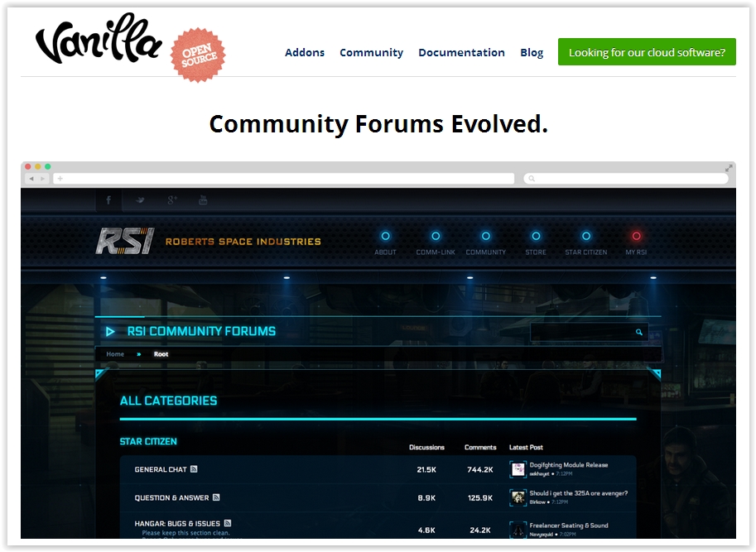The image size is (756, 552).
Task: Go to Documentation page
Action: coord(461,52)
